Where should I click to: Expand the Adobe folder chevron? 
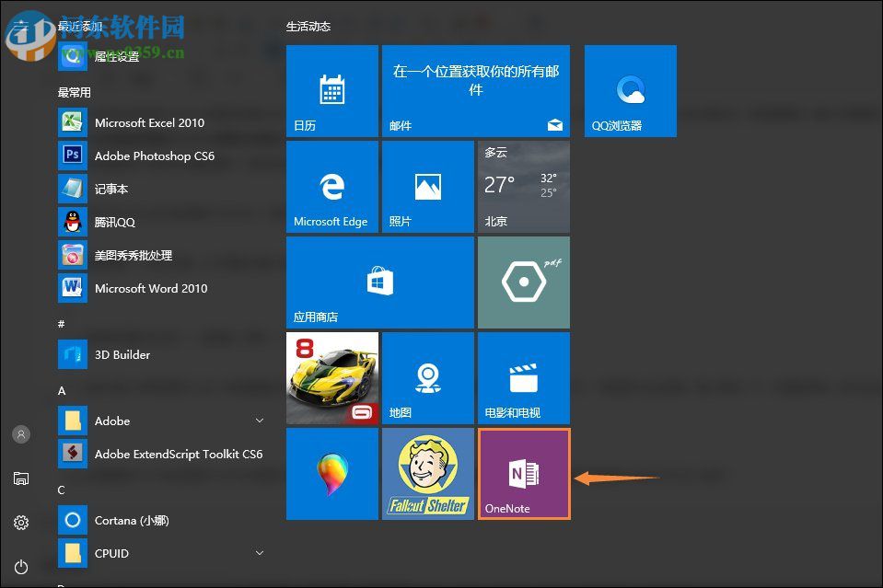click(x=260, y=421)
